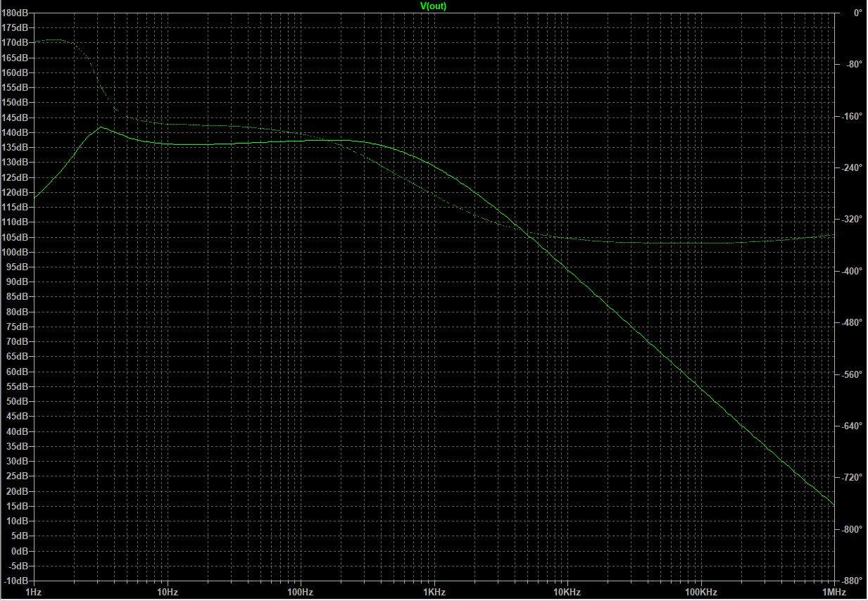Viewport: 868px width, 601px height.
Task: Click the 140dB magnitude axis label
Action: click(x=15, y=132)
